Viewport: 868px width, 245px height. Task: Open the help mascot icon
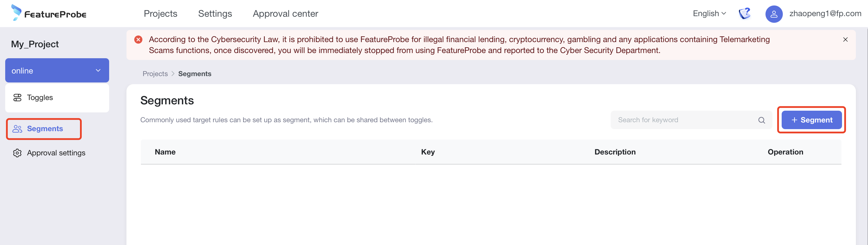tap(744, 14)
